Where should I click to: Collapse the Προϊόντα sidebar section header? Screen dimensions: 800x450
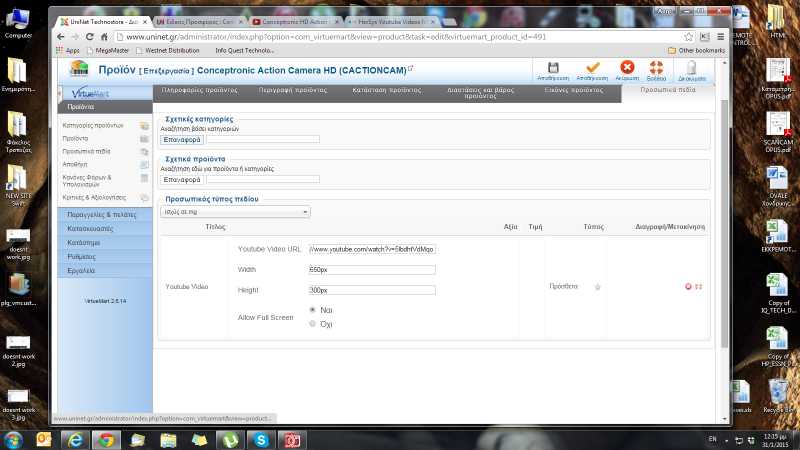coord(105,107)
